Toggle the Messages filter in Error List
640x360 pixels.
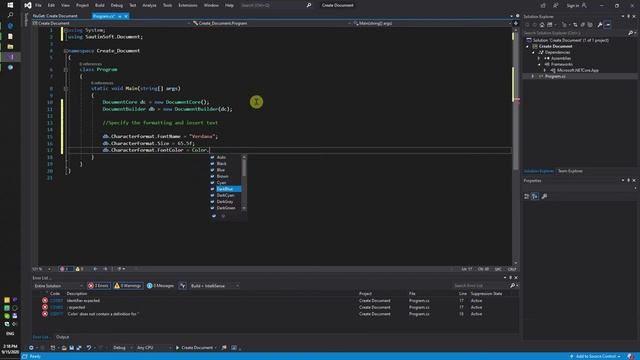coord(160,286)
